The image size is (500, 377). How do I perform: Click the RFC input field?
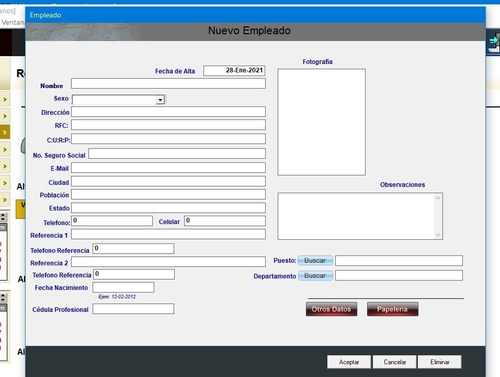pyautogui.click(x=168, y=125)
